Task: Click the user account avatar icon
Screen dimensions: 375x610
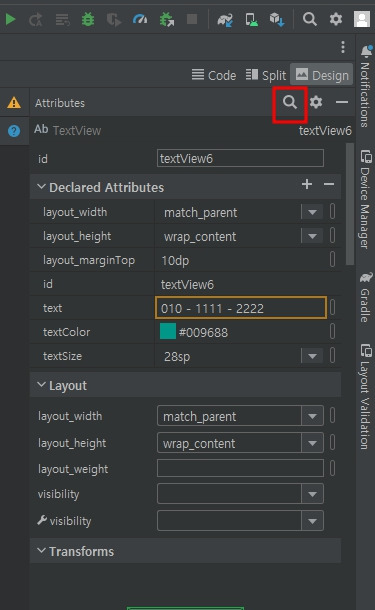Action: coord(361,19)
